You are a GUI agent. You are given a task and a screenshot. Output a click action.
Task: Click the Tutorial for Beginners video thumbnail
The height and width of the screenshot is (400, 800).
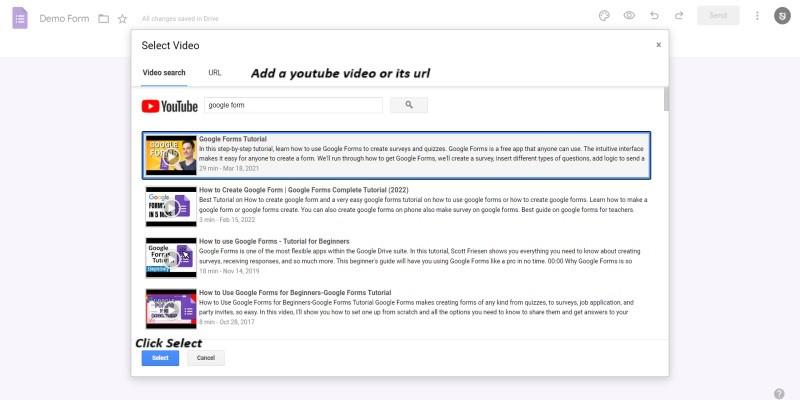(171, 257)
